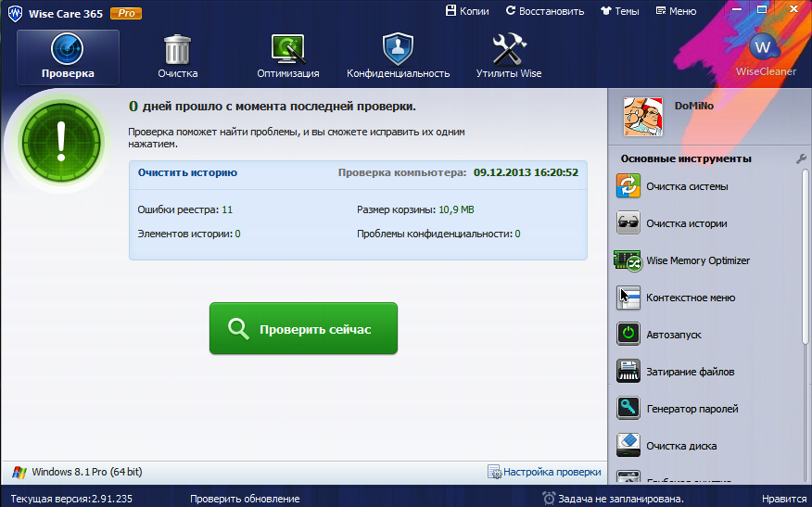
Task: Open the Очистка системы tool icon
Action: (628, 186)
